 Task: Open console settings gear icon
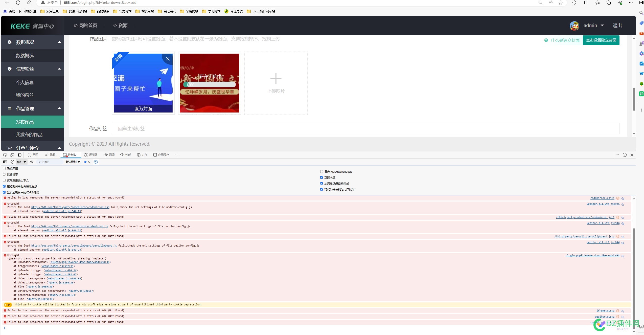[x=96, y=162]
